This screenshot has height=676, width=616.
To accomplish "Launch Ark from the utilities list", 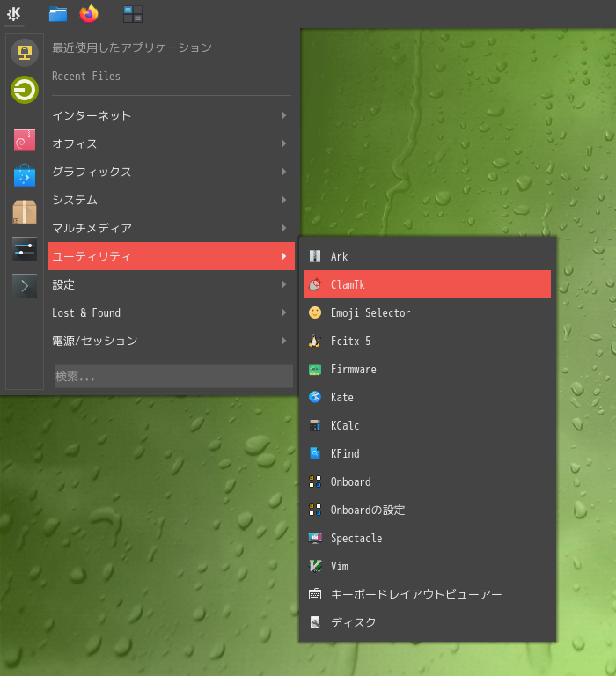I will (427, 256).
